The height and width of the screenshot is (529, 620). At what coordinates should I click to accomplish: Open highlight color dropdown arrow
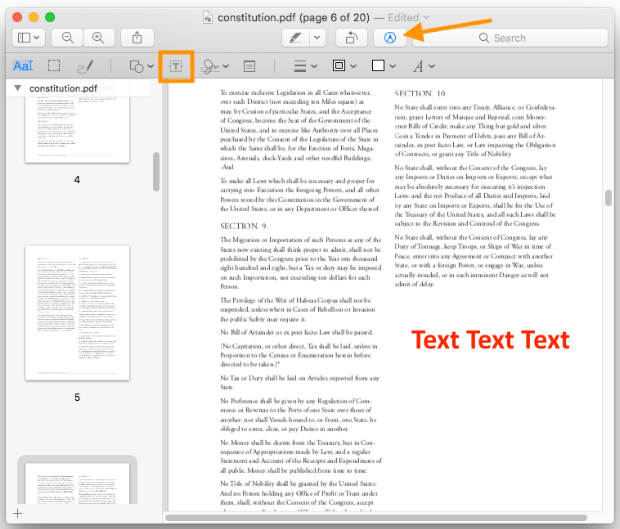tap(317, 38)
